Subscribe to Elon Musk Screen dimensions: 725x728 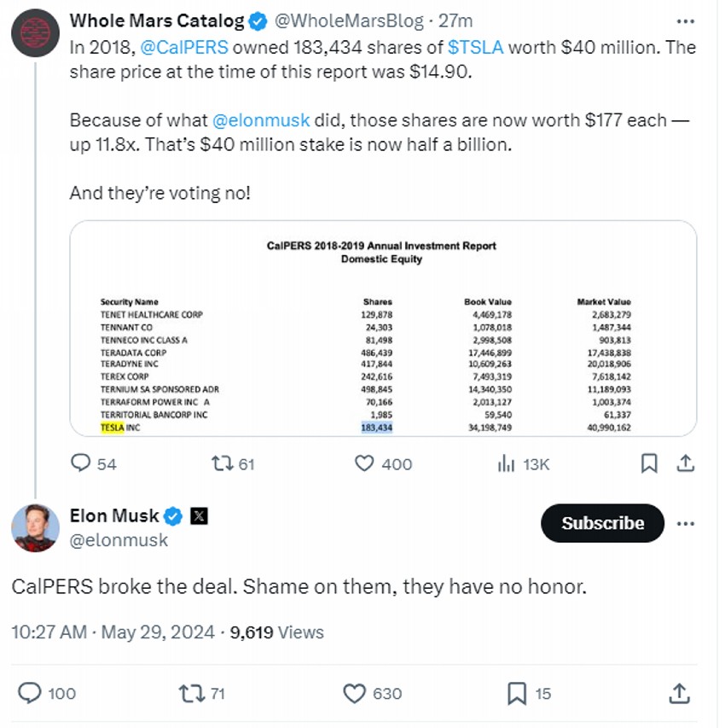602,523
